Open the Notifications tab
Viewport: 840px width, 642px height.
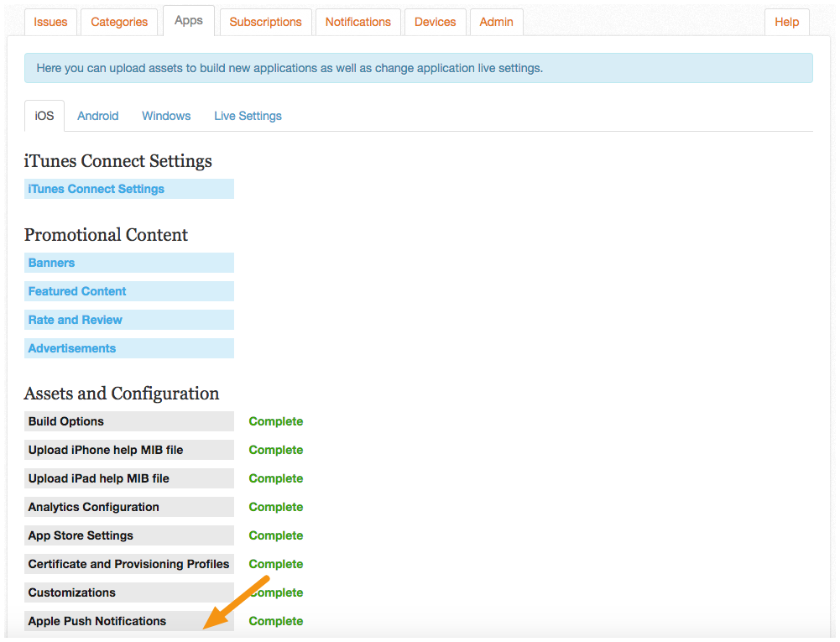click(x=357, y=22)
